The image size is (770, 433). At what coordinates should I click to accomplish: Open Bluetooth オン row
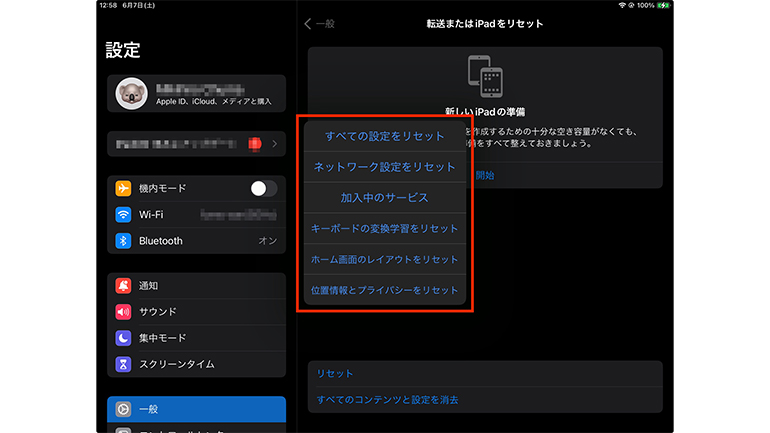[196, 241]
